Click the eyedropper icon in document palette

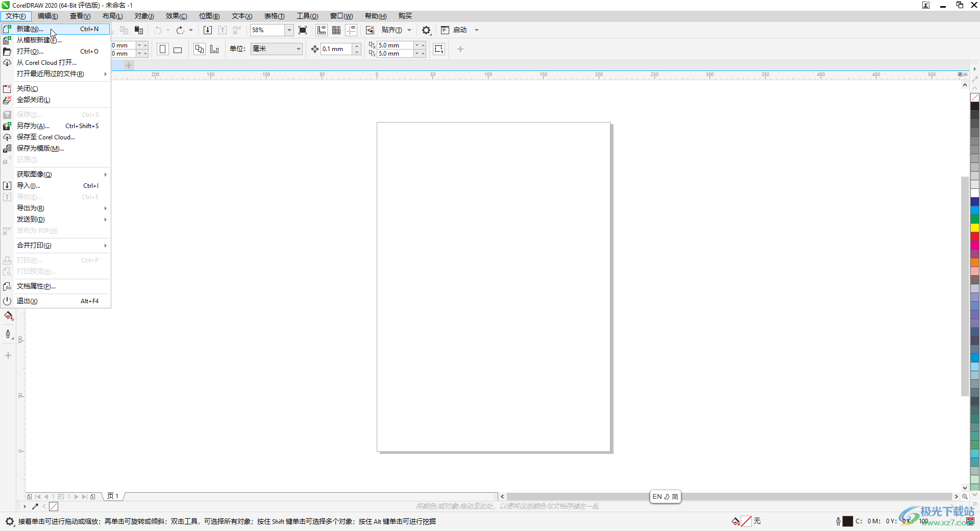tap(35, 506)
